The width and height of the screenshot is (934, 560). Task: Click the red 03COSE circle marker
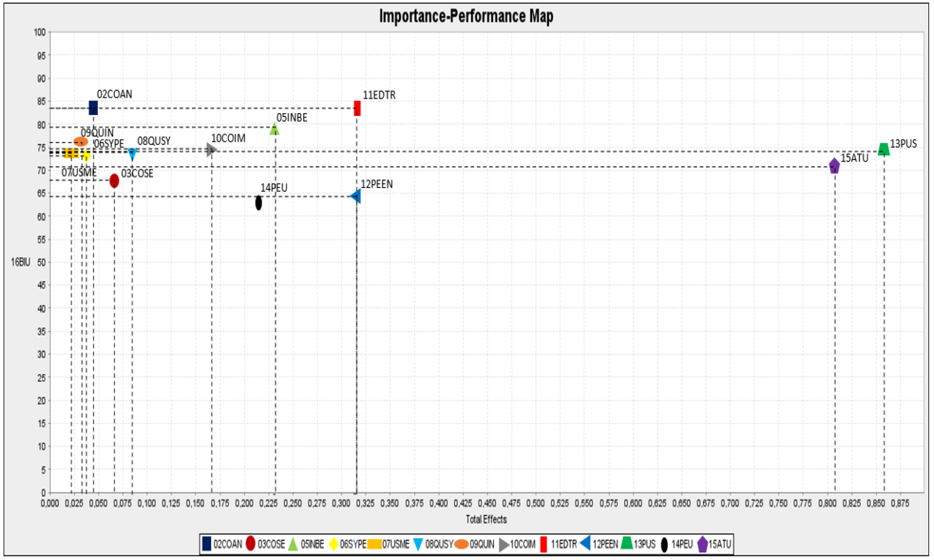pyautogui.click(x=114, y=181)
